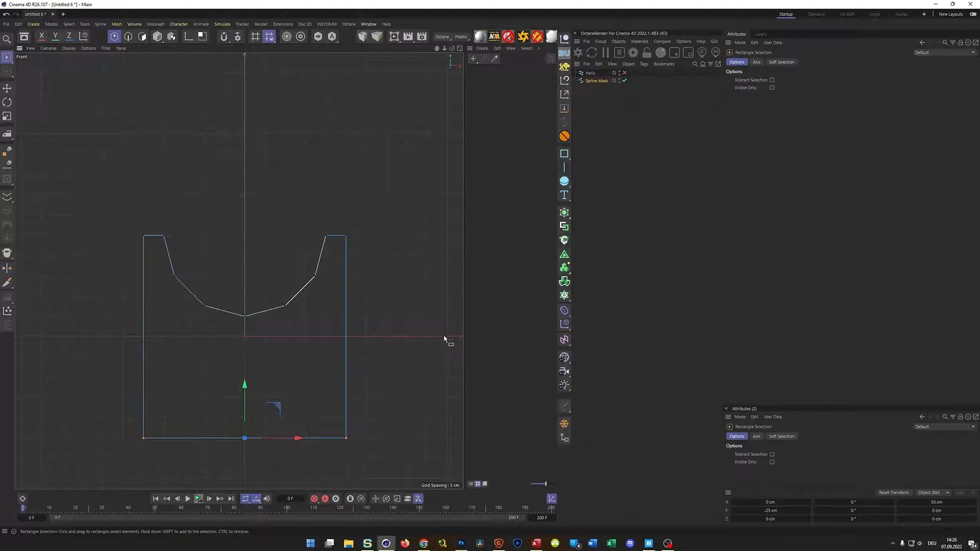Select the Scale tool in left toolbar
Image resolution: width=980 pixels, height=551 pixels.
[x=7, y=116]
